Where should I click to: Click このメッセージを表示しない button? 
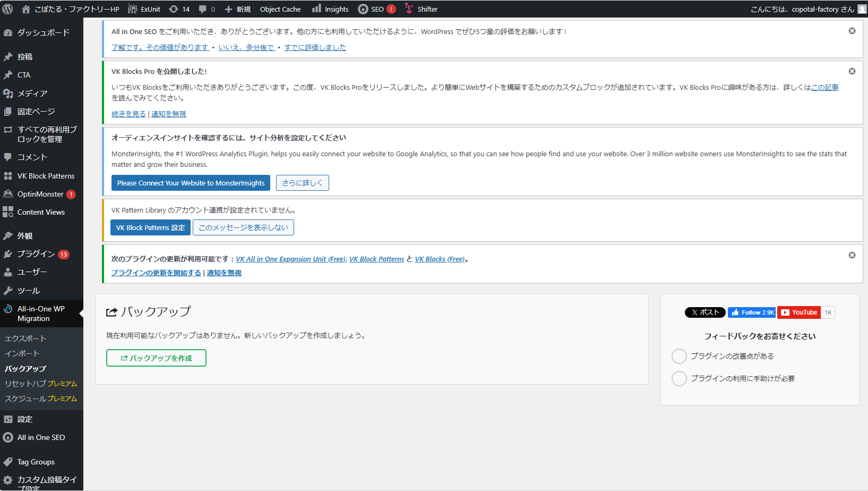pyautogui.click(x=243, y=227)
